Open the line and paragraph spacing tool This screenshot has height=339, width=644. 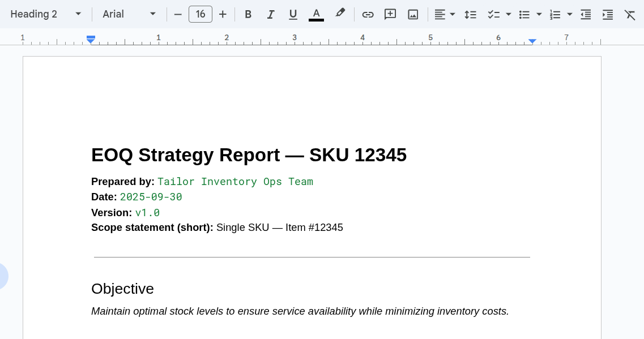[x=470, y=14]
